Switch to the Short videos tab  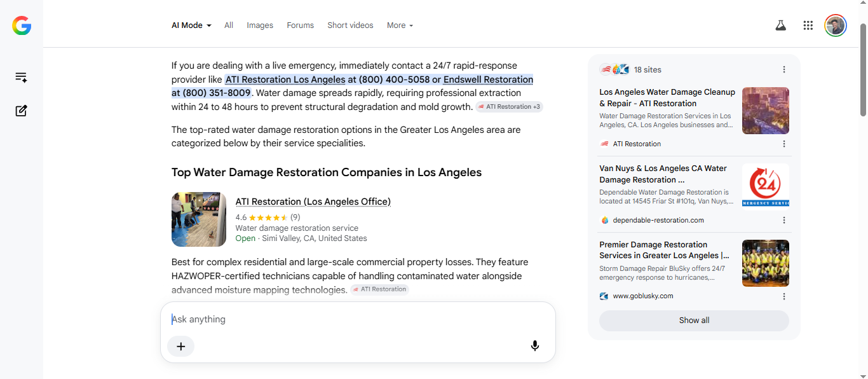click(350, 25)
